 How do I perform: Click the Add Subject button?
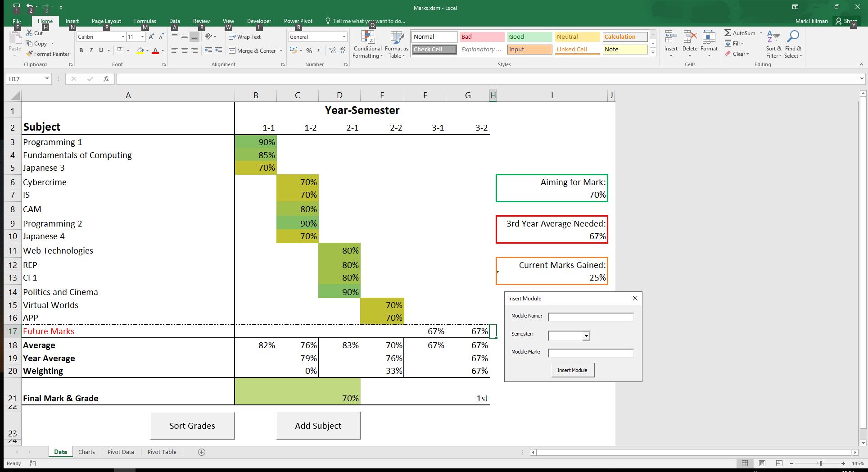point(318,426)
